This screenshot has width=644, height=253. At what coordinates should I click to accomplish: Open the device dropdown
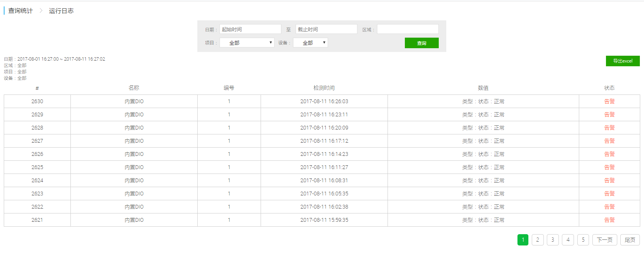(x=310, y=43)
